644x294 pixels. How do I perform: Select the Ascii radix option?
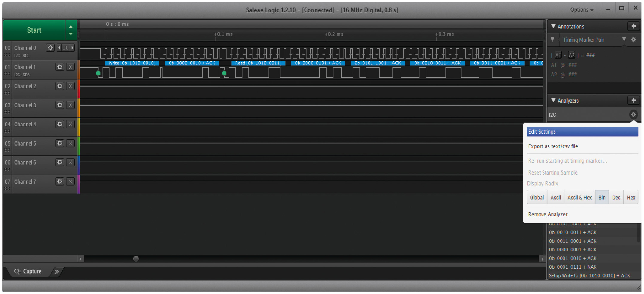pyautogui.click(x=555, y=198)
